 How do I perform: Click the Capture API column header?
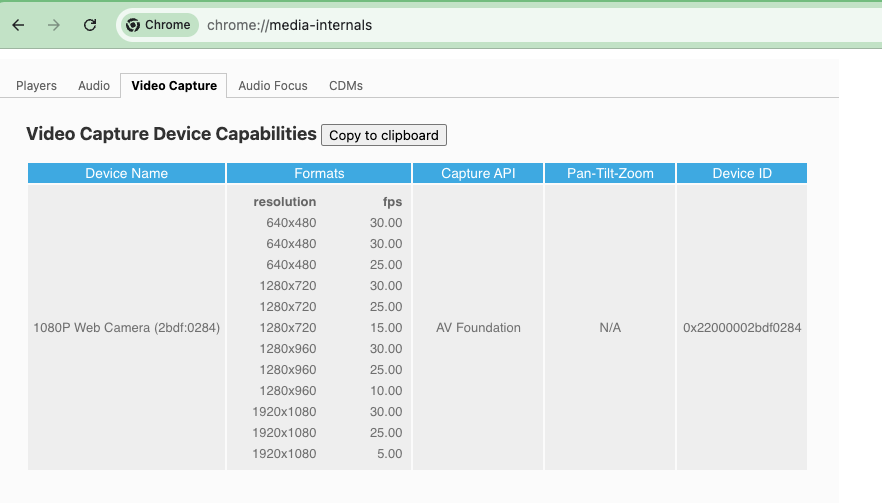click(478, 173)
